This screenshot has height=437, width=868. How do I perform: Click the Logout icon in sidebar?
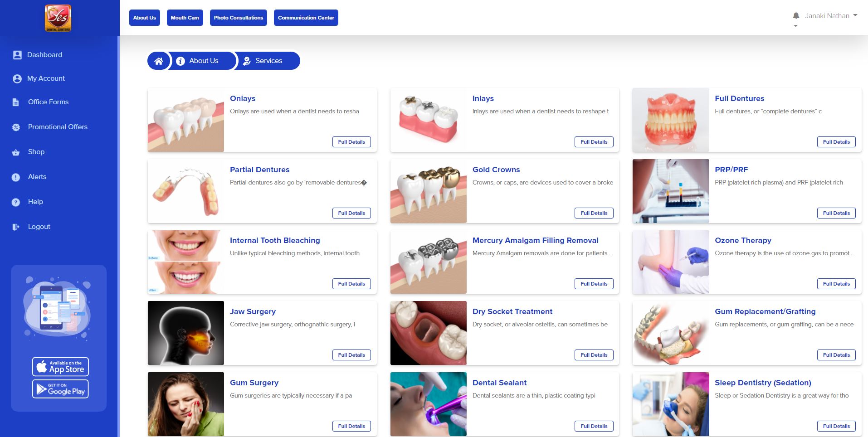tap(16, 227)
